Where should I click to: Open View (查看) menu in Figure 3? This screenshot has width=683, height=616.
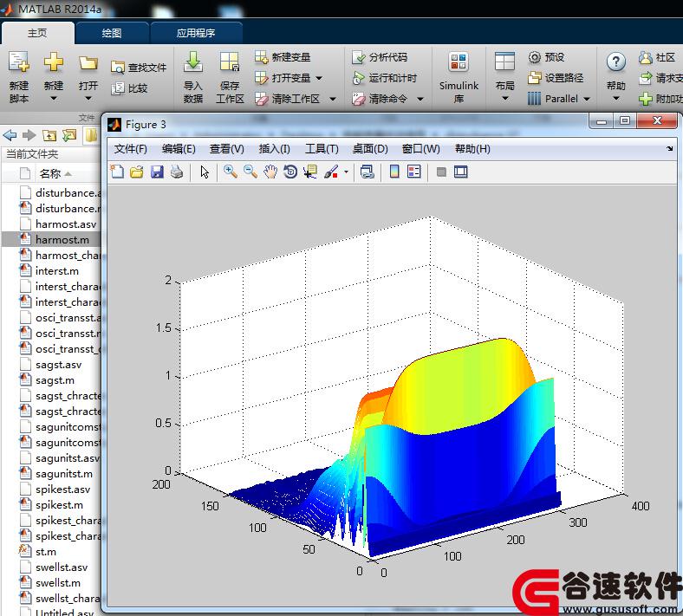[x=226, y=149]
